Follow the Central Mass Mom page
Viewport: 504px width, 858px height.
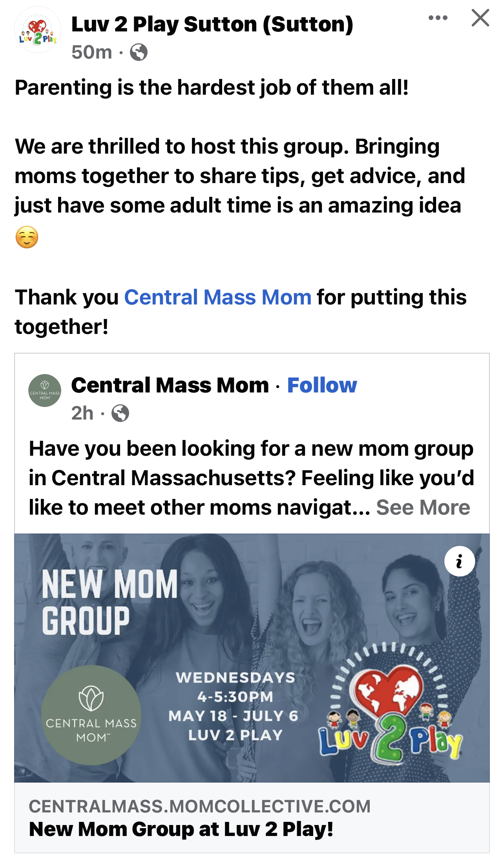322,385
